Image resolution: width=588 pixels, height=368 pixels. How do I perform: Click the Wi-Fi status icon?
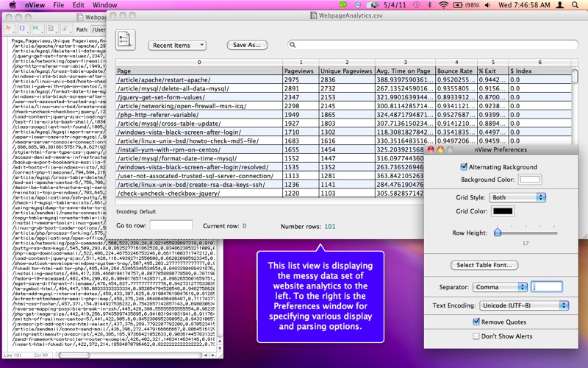pyautogui.click(x=443, y=5)
